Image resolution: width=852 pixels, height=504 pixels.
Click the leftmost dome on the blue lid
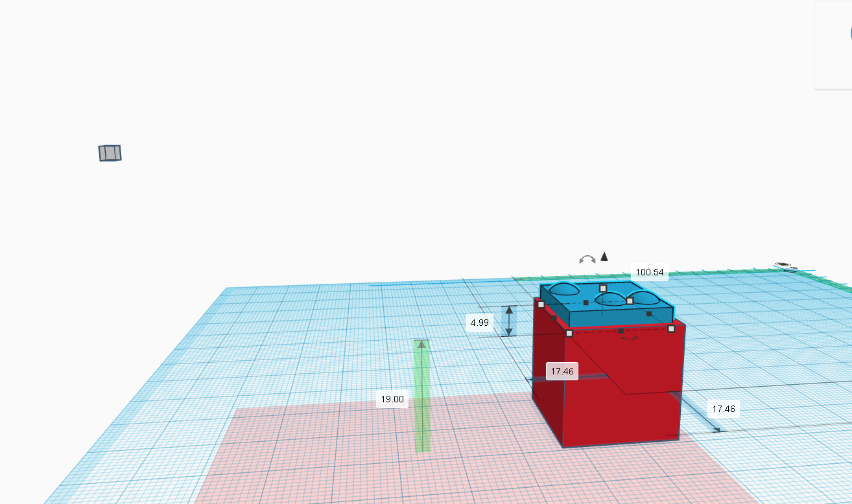pyautogui.click(x=564, y=290)
